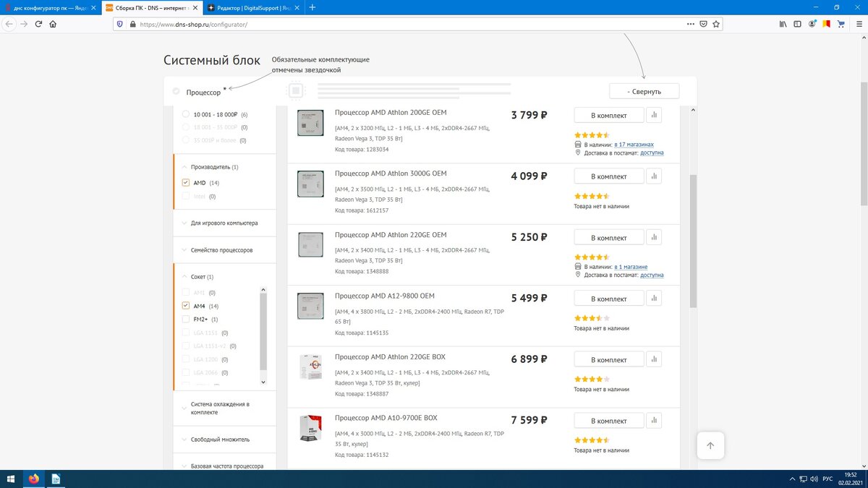Expand Семейство процессоров filter
The width and height of the screenshot is (868, 488).
[x=217, y=250]
